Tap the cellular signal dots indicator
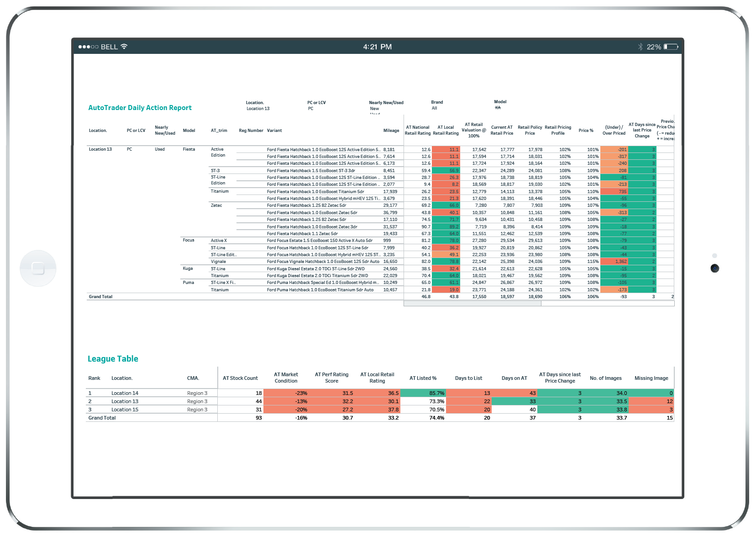756x536 pixels. pyautogui.click(x=88, y=47)
